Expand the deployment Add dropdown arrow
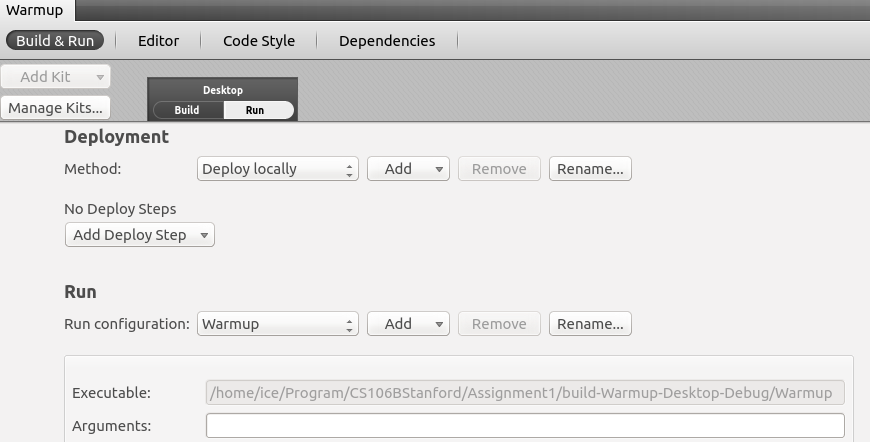The width and height of the screenshot is (870, 442). (x=439, y=169)
